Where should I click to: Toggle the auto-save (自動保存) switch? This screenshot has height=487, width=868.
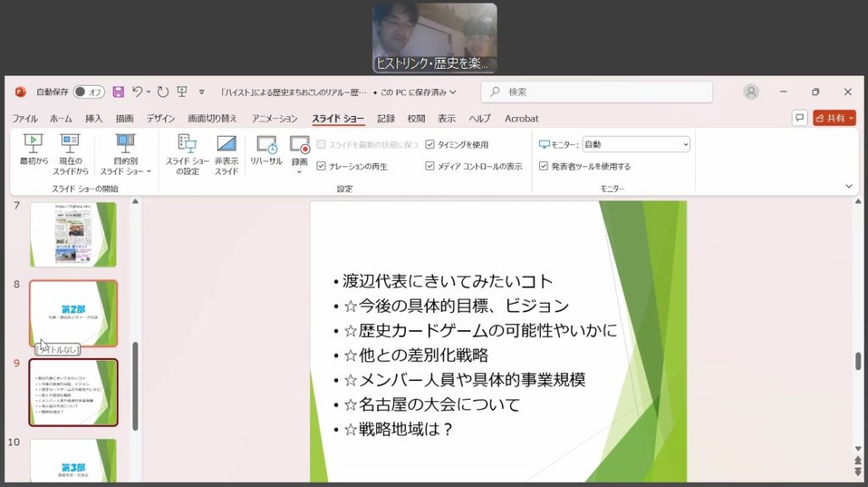[88, 92]
